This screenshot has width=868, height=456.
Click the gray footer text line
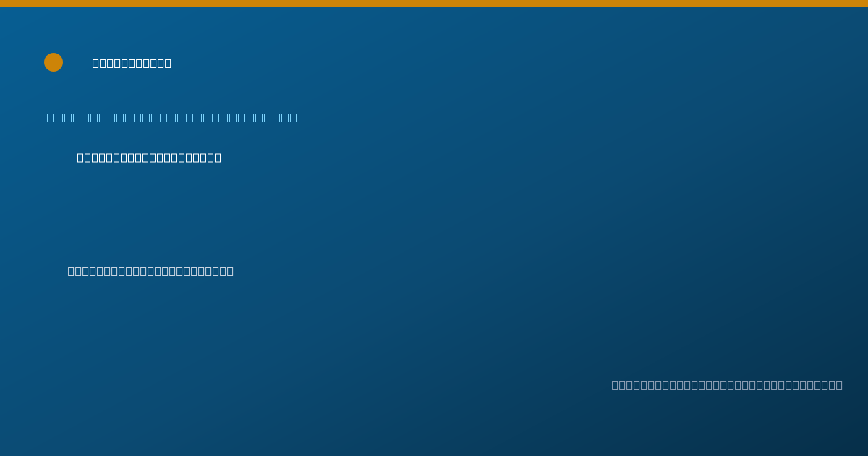pos(727,385)
